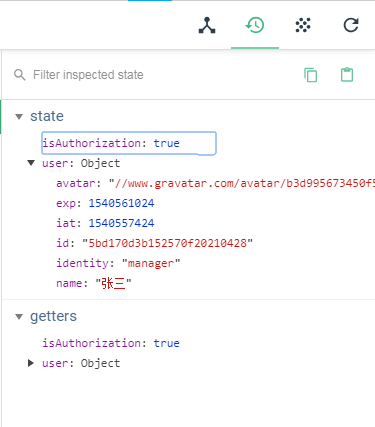Collapse the getters section arrow
This screenshot has height=427, width=375.
tap(19, 317)
